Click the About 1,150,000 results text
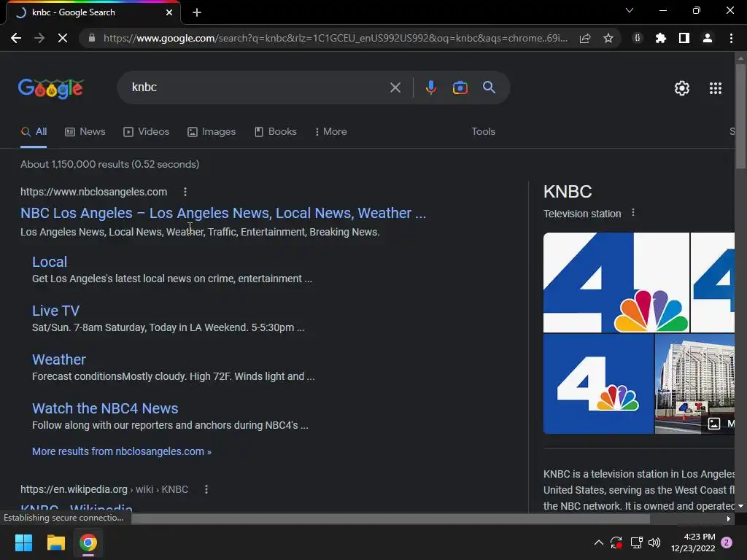The width and height of the screenshot is (747, 560). 110,164
